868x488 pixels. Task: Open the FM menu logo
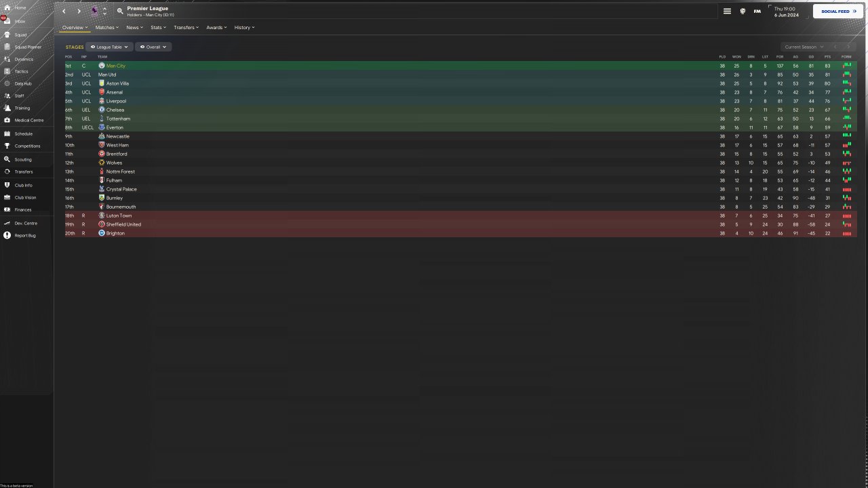757,11
